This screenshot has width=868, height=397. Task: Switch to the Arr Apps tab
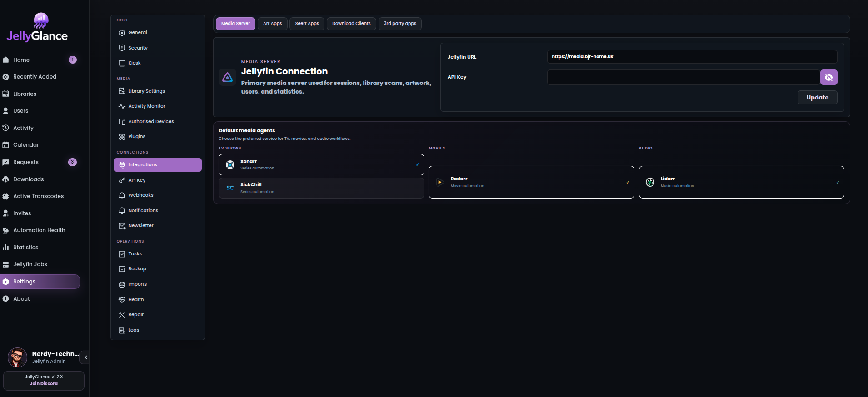coord(272,24)
